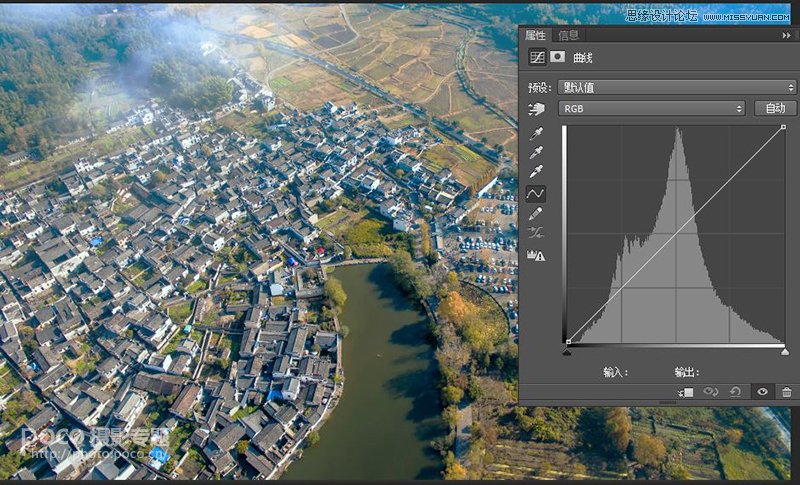This screenshot has width=800, height=485.
Task: Open the 预设 preset dropdown
Action: [x=677, y=87]
